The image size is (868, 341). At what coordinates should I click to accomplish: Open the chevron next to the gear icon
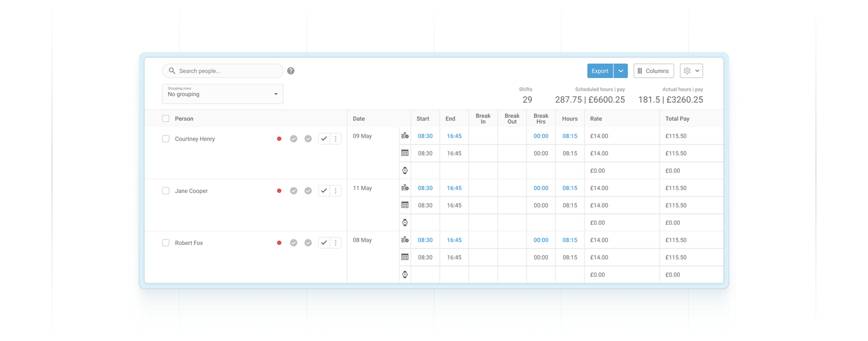click(x=697, y=71)
